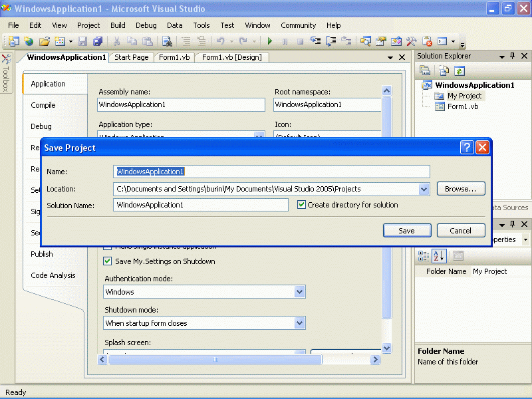Image resolution: width=532 pixels, height=399 pixels.
Task: Click the Browse... button
Action: pyautogui.click(x=461, y=189)
